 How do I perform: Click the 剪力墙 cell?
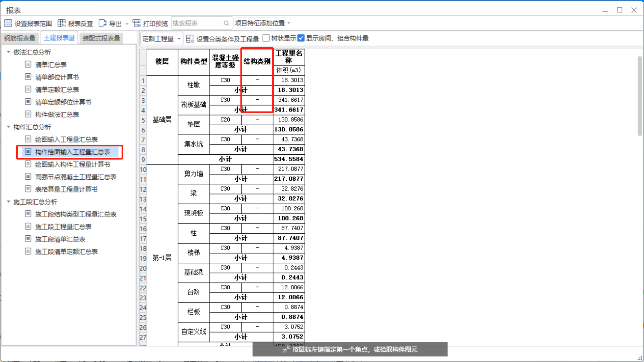(x=194, y=174)
